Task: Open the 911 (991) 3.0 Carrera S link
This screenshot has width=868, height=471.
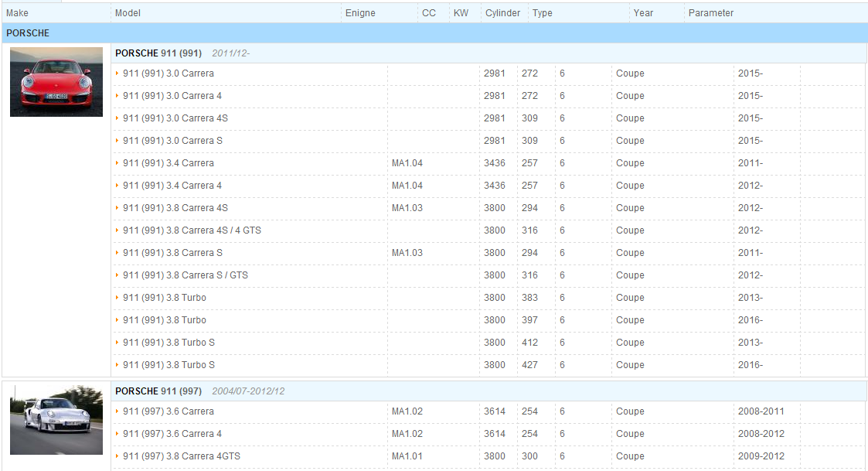Action: tap(172, 141)
